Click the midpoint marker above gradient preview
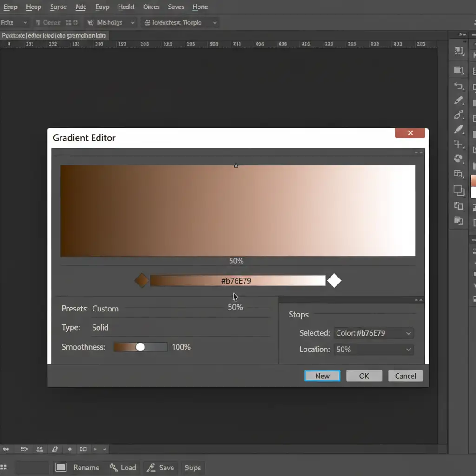Image resolution: width=476 pixels, height=476 pixels. (236, 165)
